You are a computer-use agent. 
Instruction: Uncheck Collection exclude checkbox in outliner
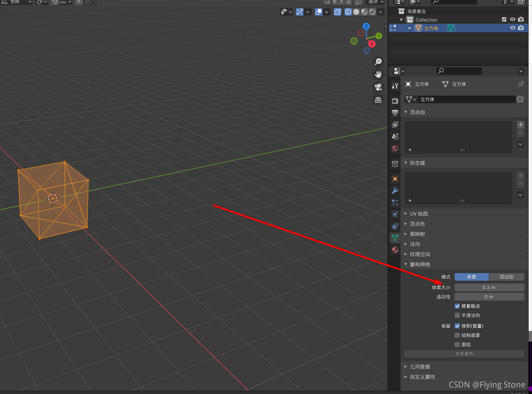tap(504, 19)
